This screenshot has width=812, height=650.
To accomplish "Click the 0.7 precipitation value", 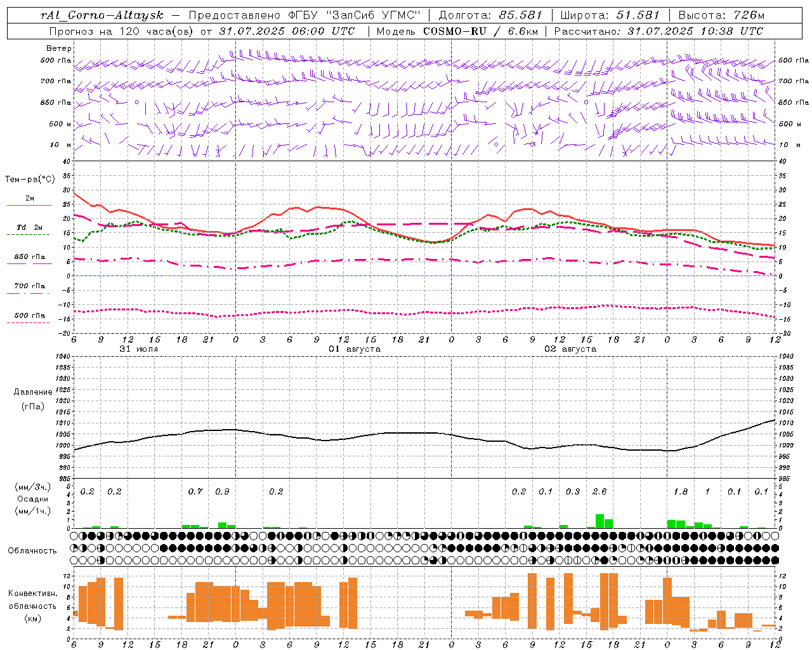I will (x=195, y=492).
